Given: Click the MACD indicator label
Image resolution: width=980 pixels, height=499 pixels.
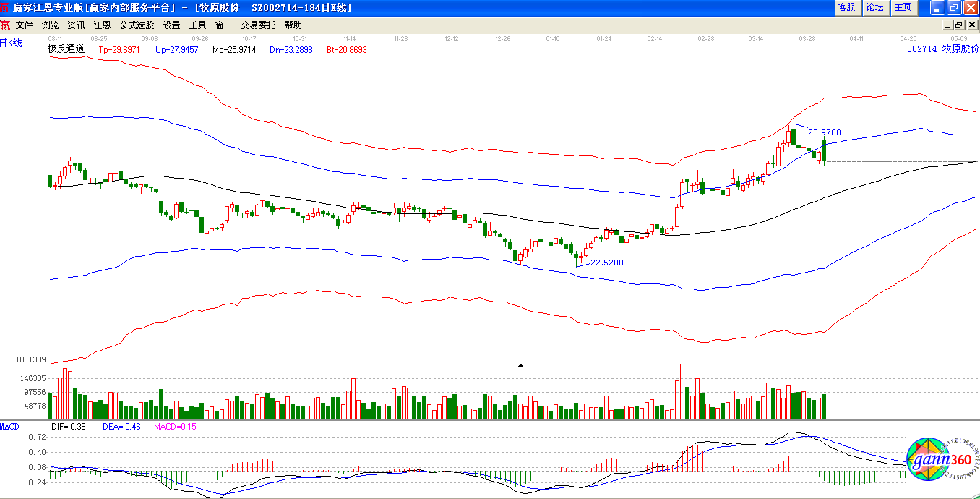Looking at the screenshot, I should pyautogui.click(x=9, y=426).
